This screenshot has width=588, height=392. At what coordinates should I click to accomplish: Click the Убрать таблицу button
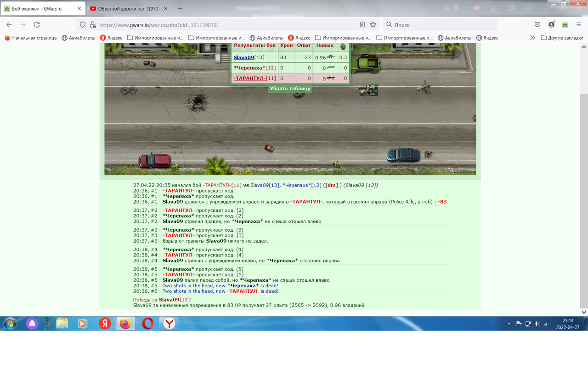coord(290,88)
